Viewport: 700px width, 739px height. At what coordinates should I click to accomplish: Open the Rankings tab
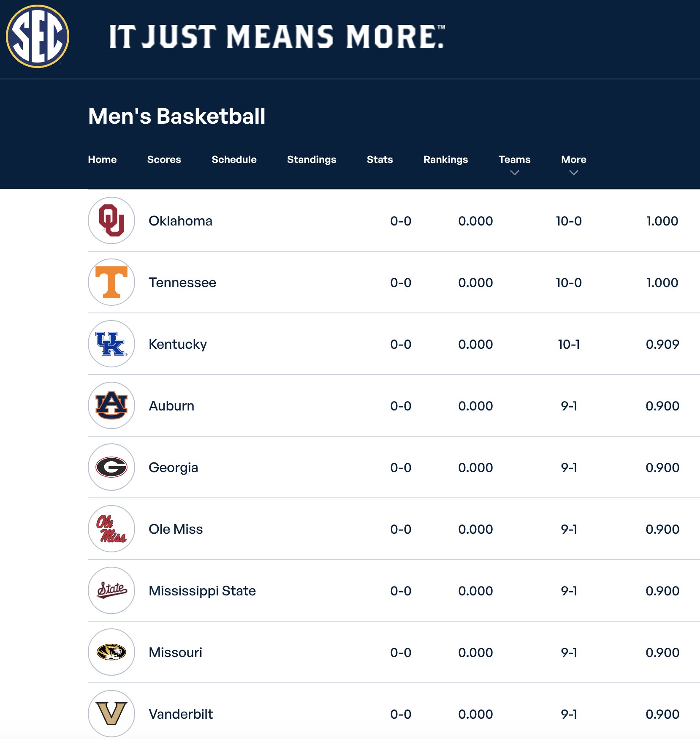tap(445, 160)
